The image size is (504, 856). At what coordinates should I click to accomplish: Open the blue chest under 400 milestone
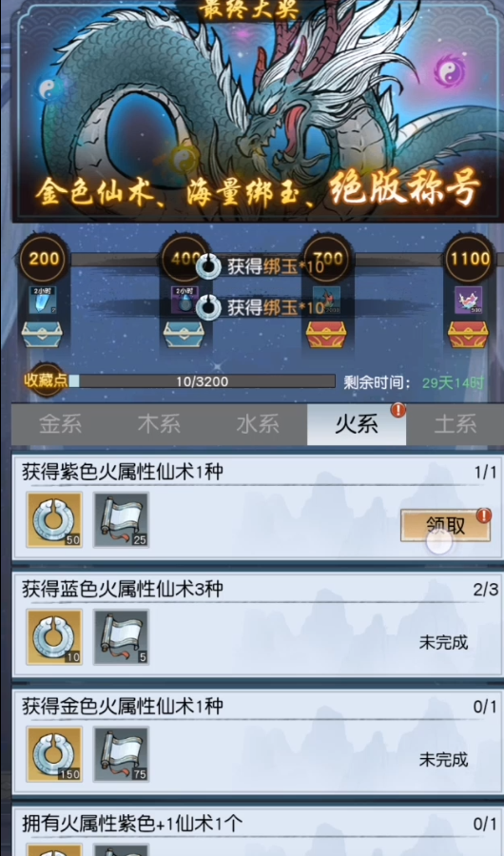coord(184,334)
